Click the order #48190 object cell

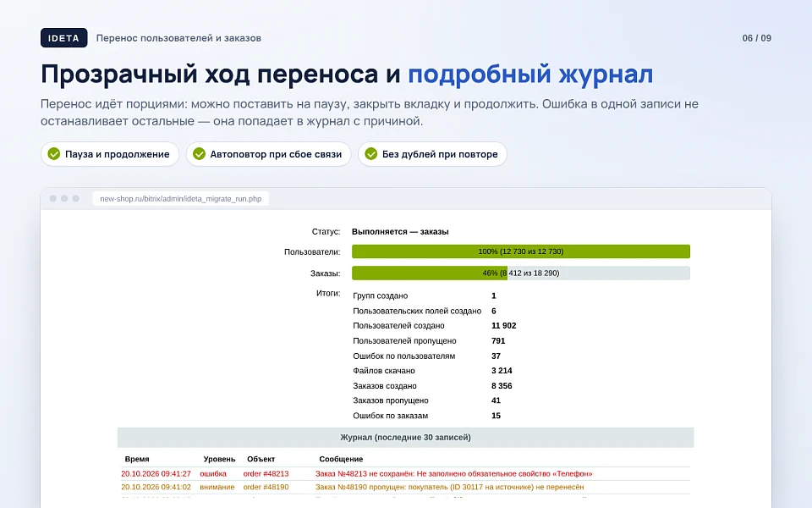(x=266, y=488)
